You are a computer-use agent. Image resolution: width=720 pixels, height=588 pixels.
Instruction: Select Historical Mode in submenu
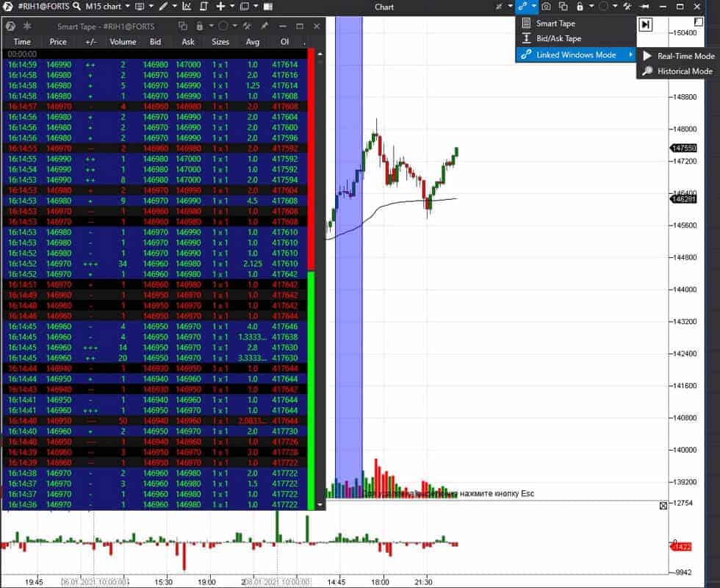coord(684,71)
